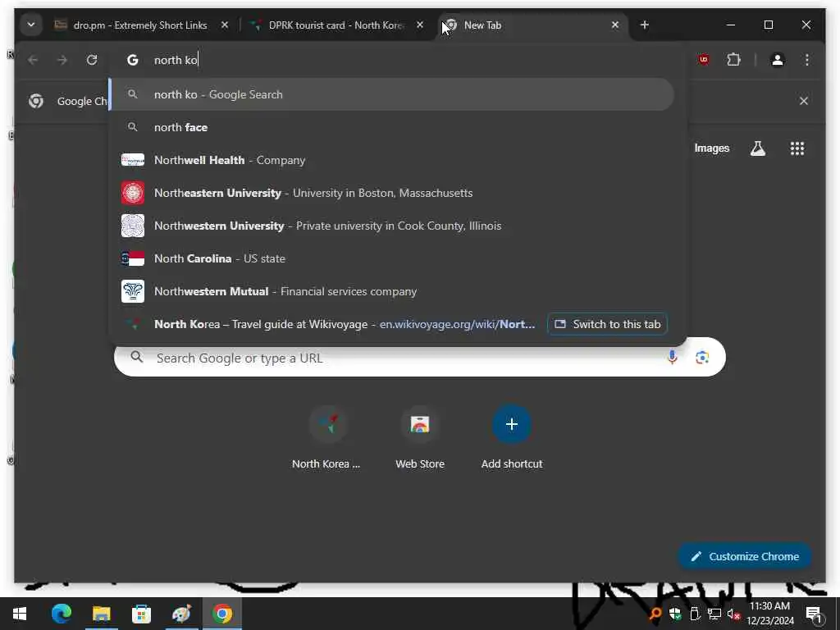Open the Extensions puzzle icon

pyautogui.click(x=733, y=60)
